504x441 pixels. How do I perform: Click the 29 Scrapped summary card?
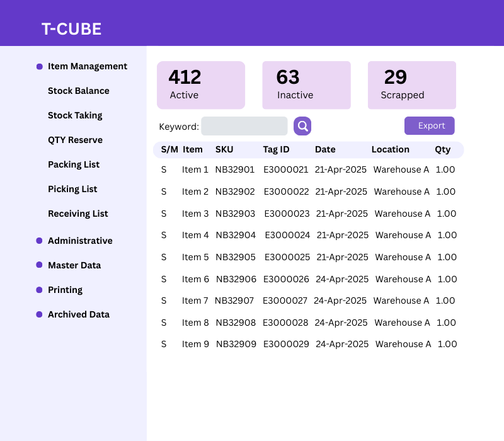coord(411,84)
